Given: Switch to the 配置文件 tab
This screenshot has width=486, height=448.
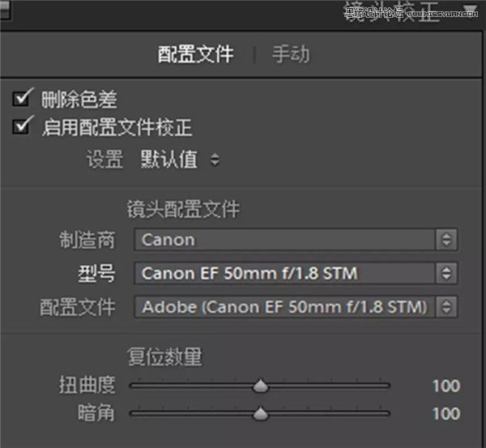Looking at the screenshot, I should pos(195,54).
